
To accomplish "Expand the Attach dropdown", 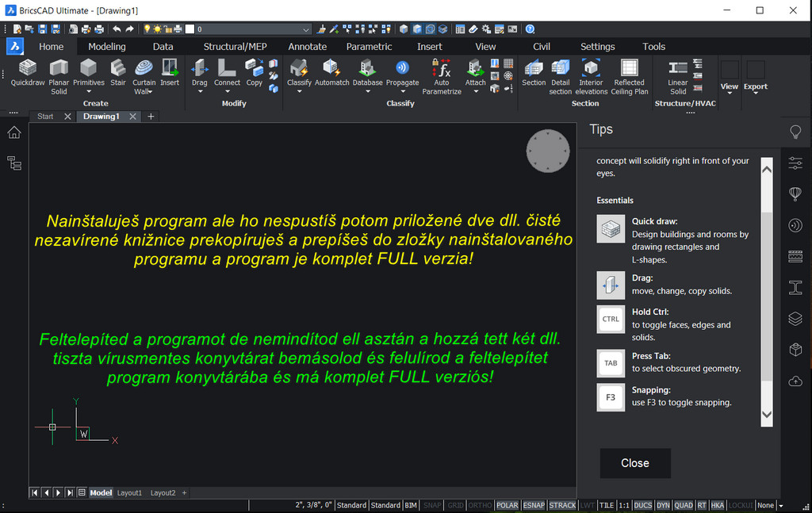I will pos(476,92).
